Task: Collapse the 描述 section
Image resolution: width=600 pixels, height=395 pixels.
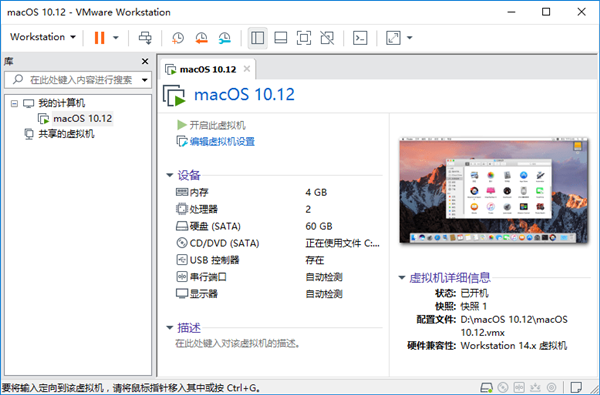Action: [x=170, y=328]
